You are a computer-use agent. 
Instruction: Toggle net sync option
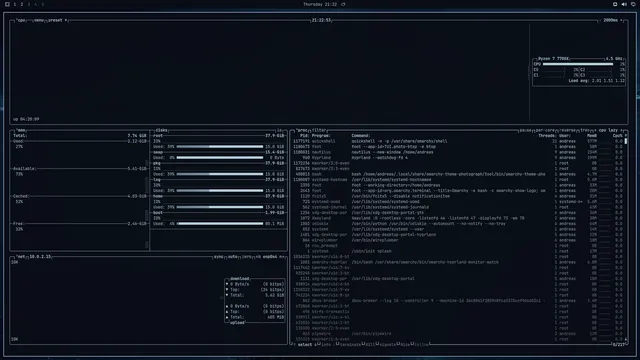point(218,257)
